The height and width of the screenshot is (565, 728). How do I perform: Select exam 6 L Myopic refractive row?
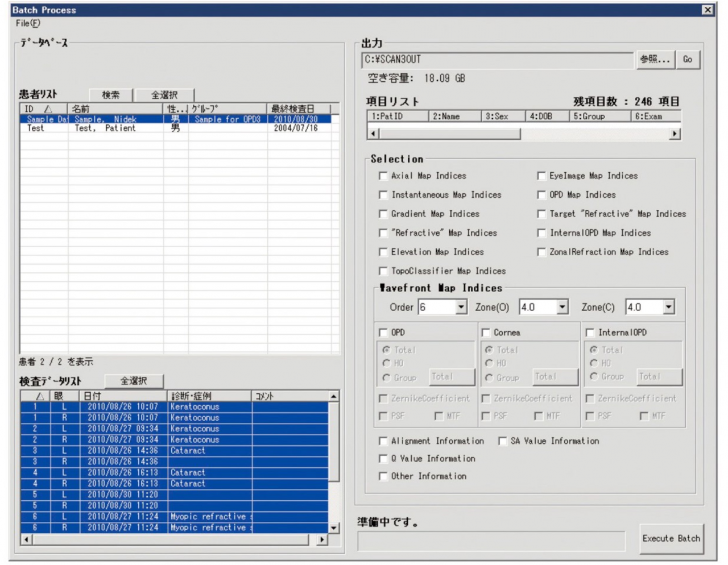(x=174, y=517)
